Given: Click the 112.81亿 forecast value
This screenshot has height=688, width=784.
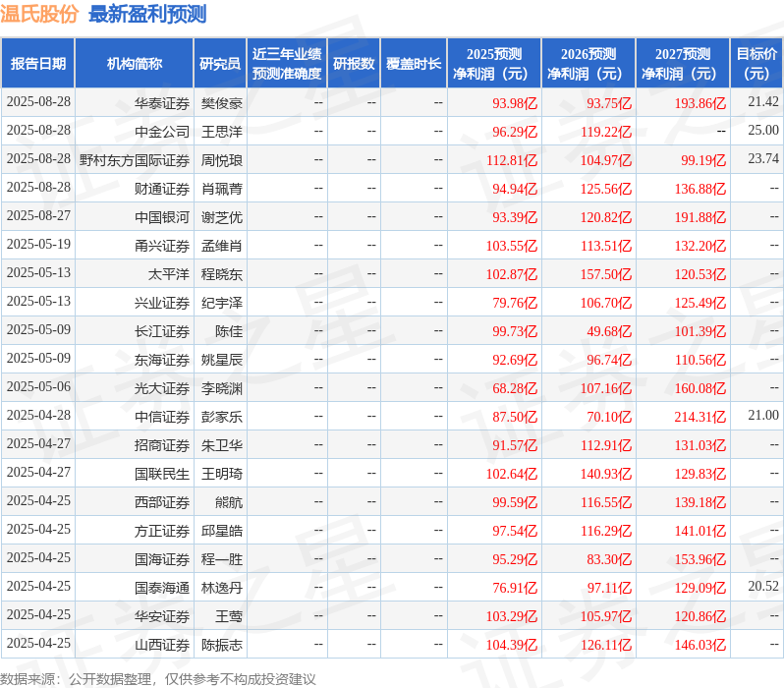Looking at the screenshot, I should point(511,160).
